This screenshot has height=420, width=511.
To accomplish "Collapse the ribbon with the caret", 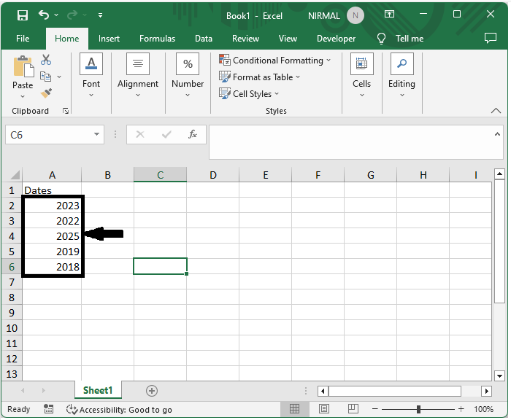I will click(496, 111).
